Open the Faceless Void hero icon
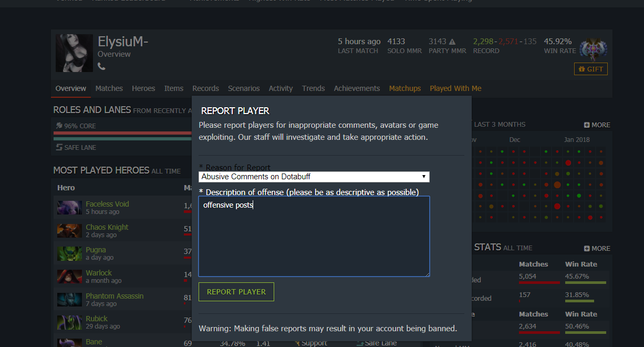Viewport: 644px width, 347px height. coord(69,208)
